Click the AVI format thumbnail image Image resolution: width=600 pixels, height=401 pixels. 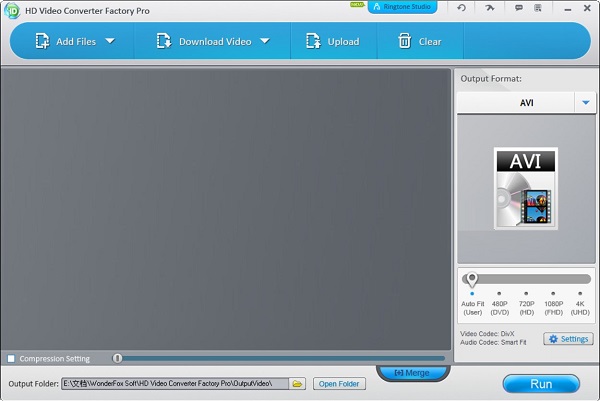click(526, 189)
